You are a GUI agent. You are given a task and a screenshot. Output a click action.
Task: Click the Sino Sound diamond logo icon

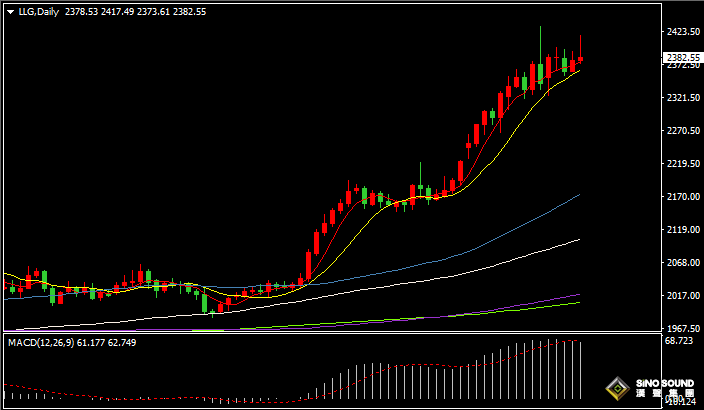618,388
